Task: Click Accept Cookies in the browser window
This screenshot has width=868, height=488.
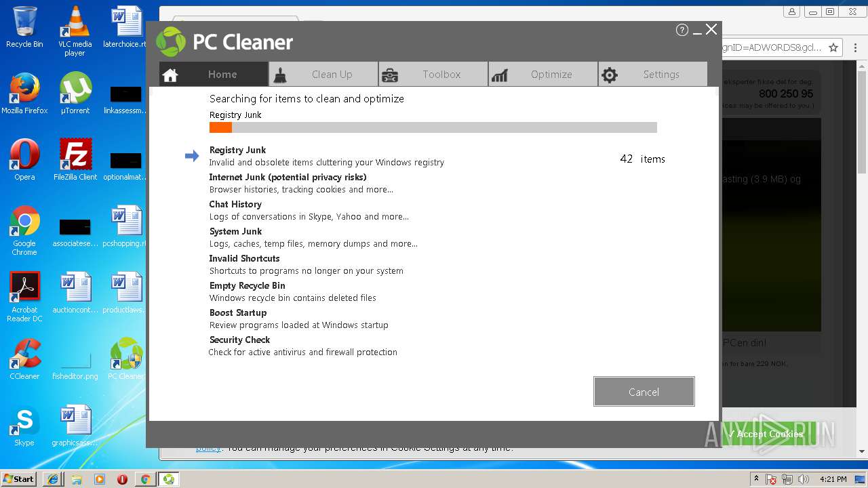Action: tap(770, 434)
